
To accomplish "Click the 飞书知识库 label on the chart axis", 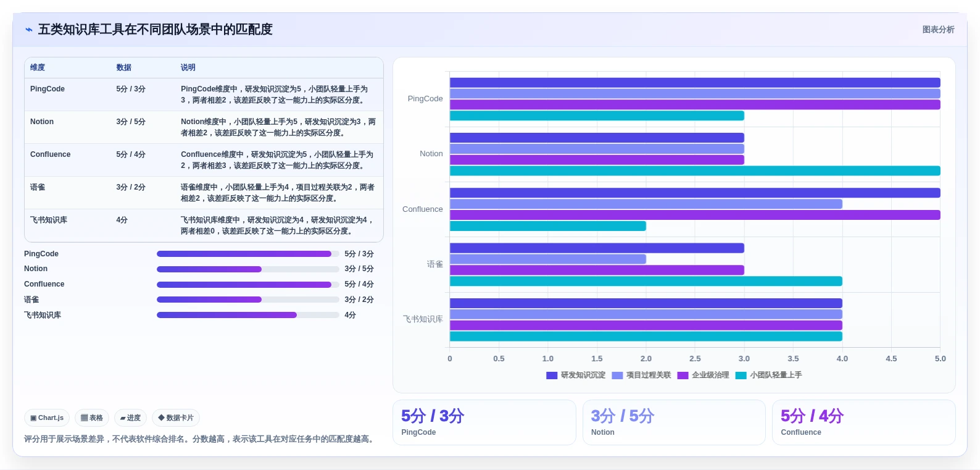I will [423, 319].
